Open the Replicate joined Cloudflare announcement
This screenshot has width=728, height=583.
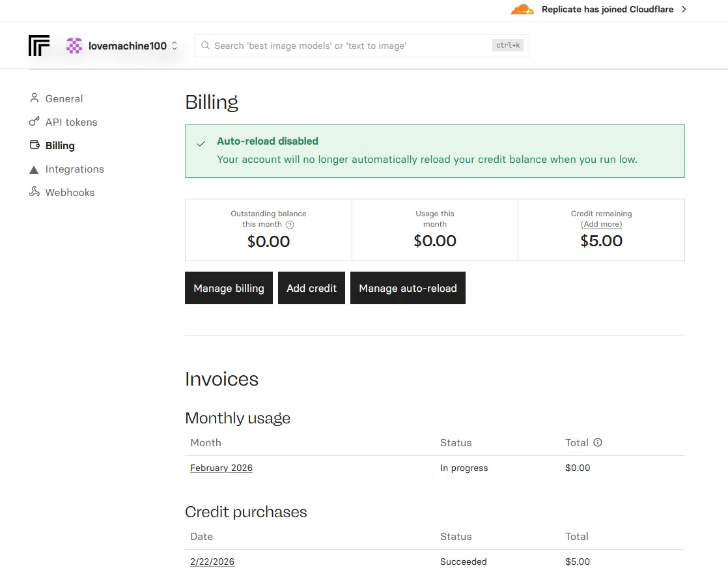[x=608, y=9]
